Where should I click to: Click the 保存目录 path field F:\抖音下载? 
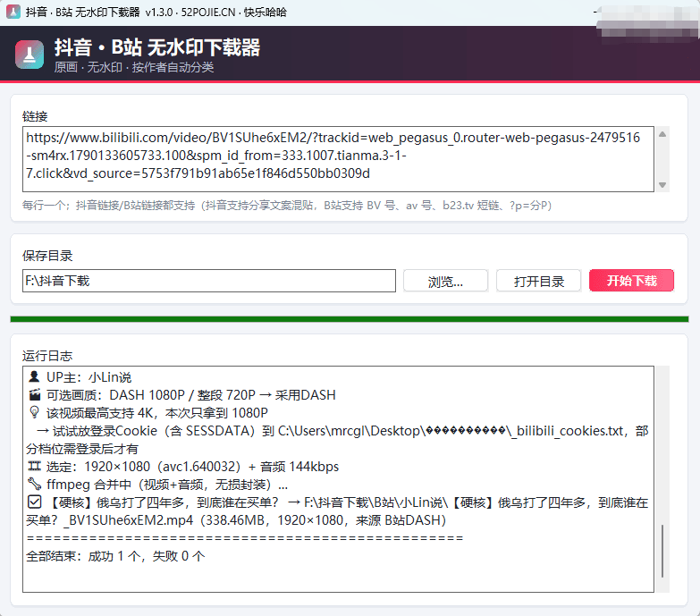pos(209,281)
